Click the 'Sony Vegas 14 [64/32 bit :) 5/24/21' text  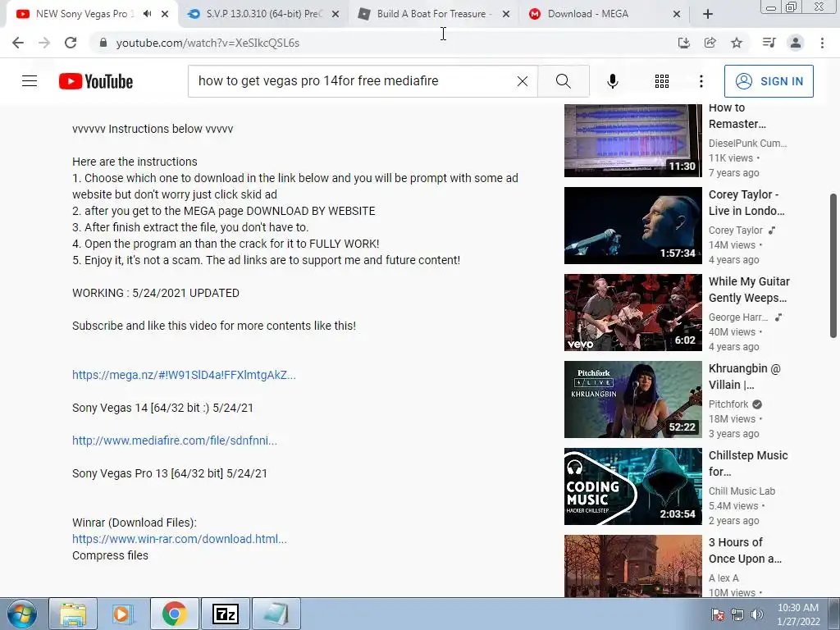tap(163, 408)
